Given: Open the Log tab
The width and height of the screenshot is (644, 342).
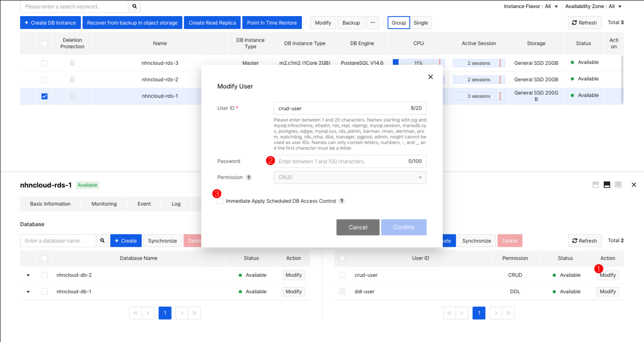Looking at the screenshot, I should point(176,204).
